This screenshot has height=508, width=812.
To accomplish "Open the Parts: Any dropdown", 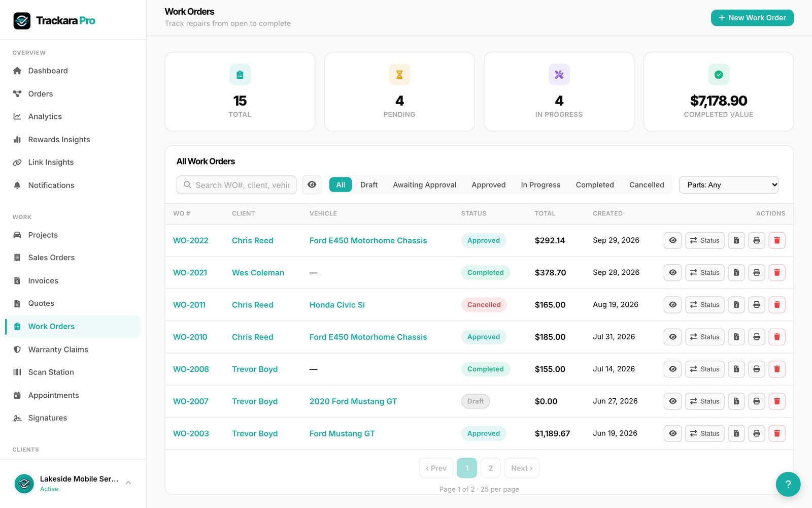I will (729, 185).
